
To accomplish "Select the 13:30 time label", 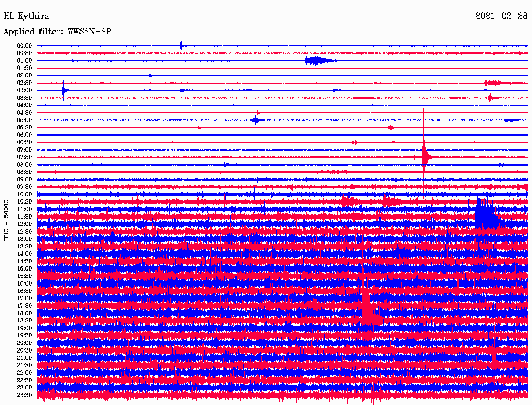I will [24, 246].
